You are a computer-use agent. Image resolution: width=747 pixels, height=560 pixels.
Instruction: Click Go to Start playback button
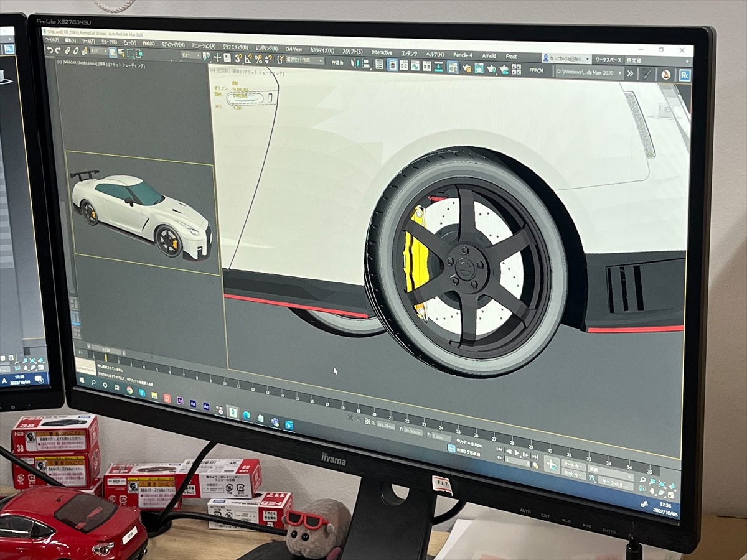pyautogui.click(x=499, y=449)
